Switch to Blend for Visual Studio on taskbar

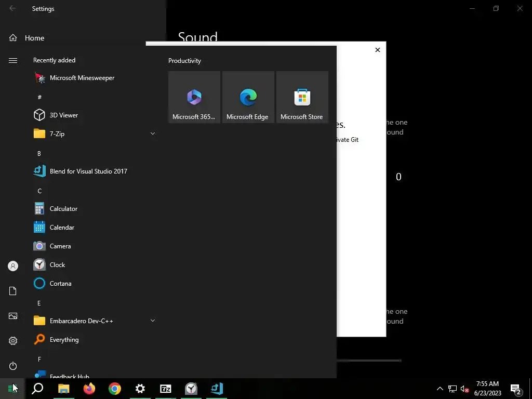(217, 389)
